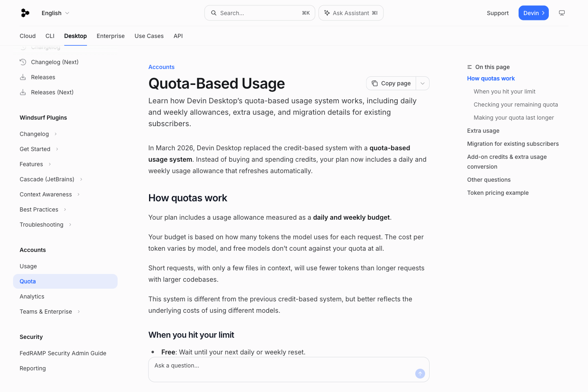The height and width of the screenshot is (392, 588).
Task: Jump to Token pricing example section
Action: tap(498, 193)
